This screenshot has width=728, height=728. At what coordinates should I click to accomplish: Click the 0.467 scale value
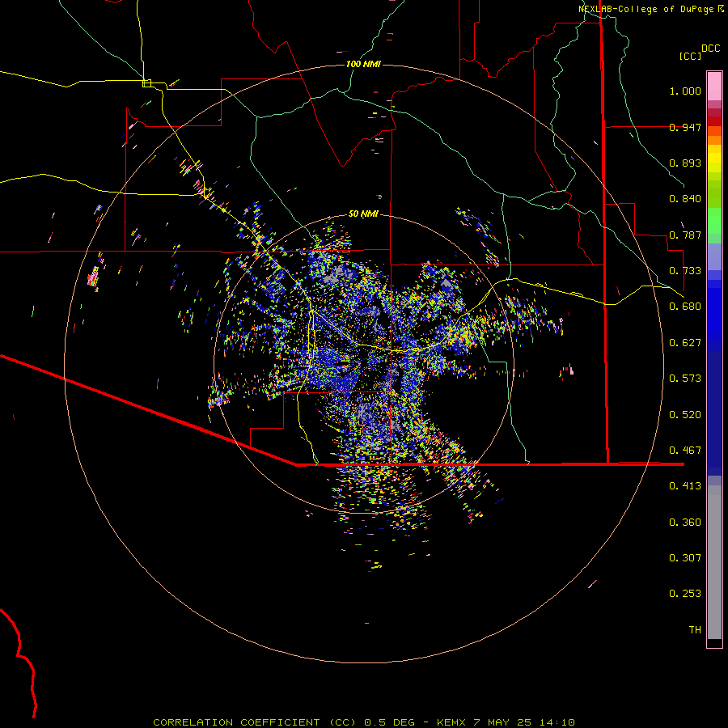[x=685, y=451]
